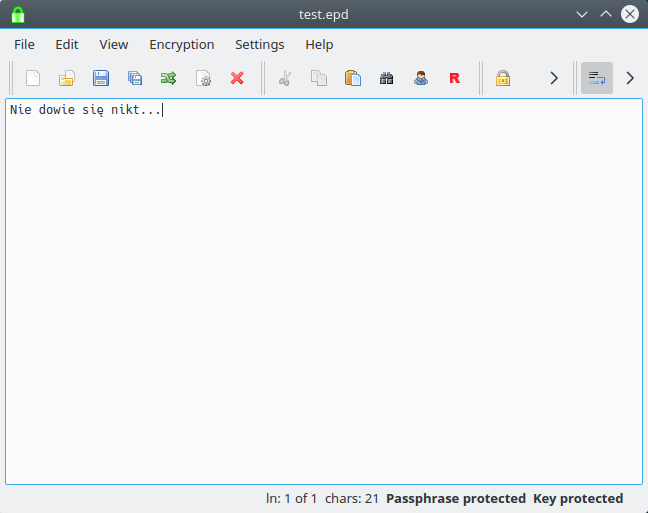Create a new blank file
The width and height of the screenshot is (648, 513).
33,78
